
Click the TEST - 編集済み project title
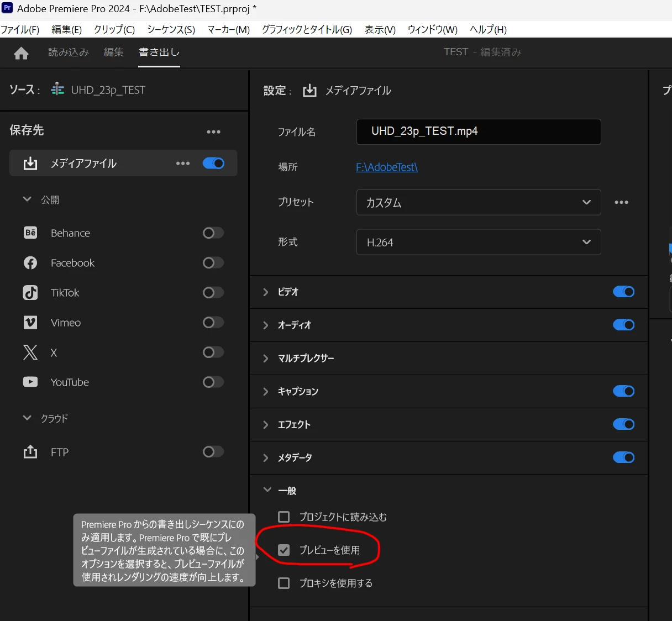(482, 52)
